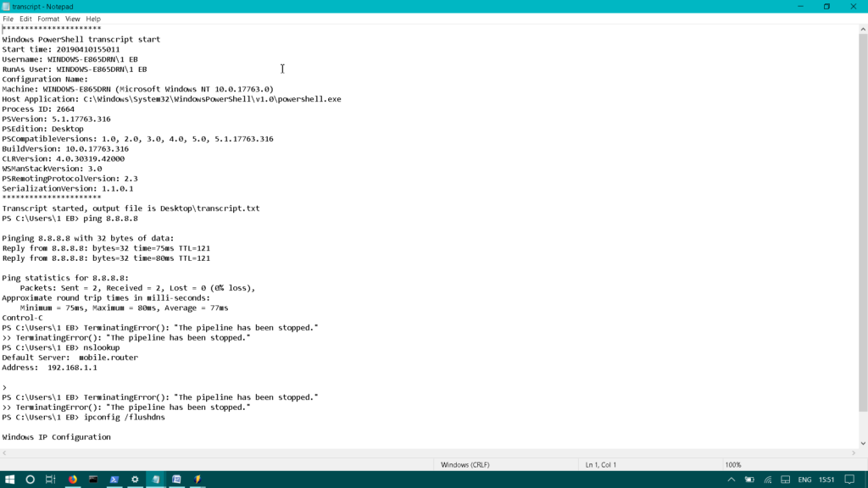Screen dimensions: 868x488
Task: Open the View menu
Action: pos(73,19)
